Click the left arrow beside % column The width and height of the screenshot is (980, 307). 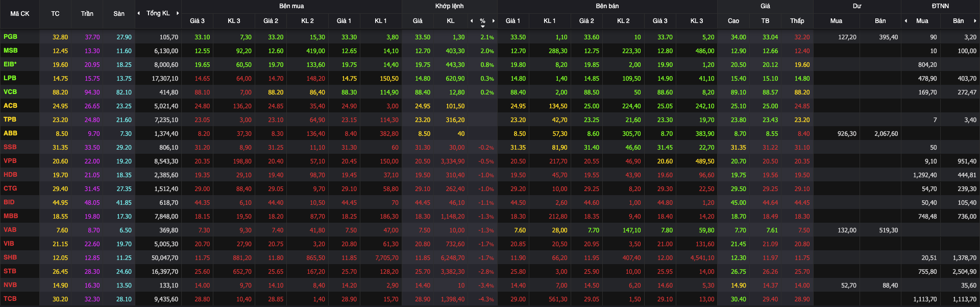(472, 21)
